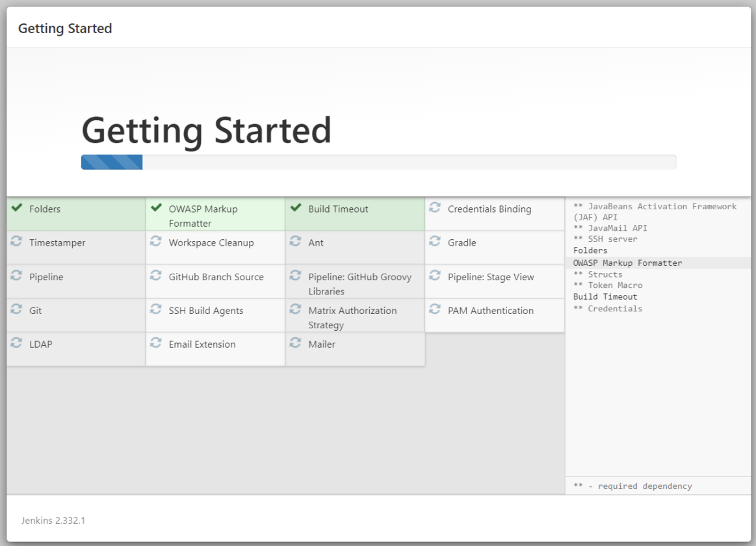Click the highlighted OWASP Markup Formatter log line
This screenshot has width=756, height=546.
click(x=627, y=263)
